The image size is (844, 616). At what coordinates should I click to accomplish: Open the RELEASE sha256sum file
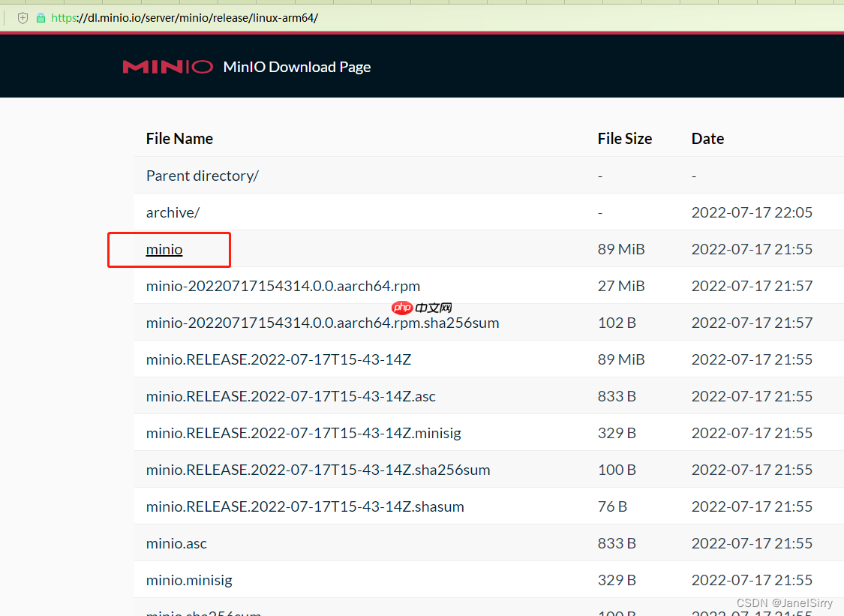click(317, 470)
